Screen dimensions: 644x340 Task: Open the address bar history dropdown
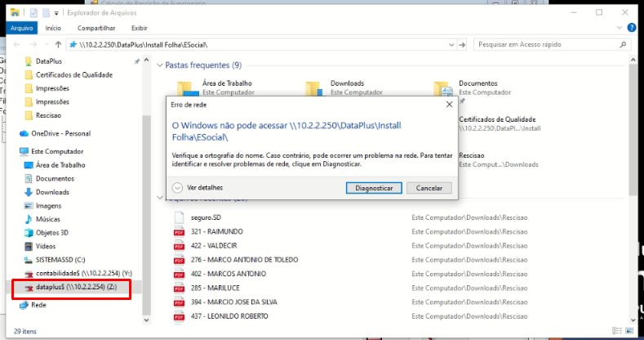(x=451, y=45)
